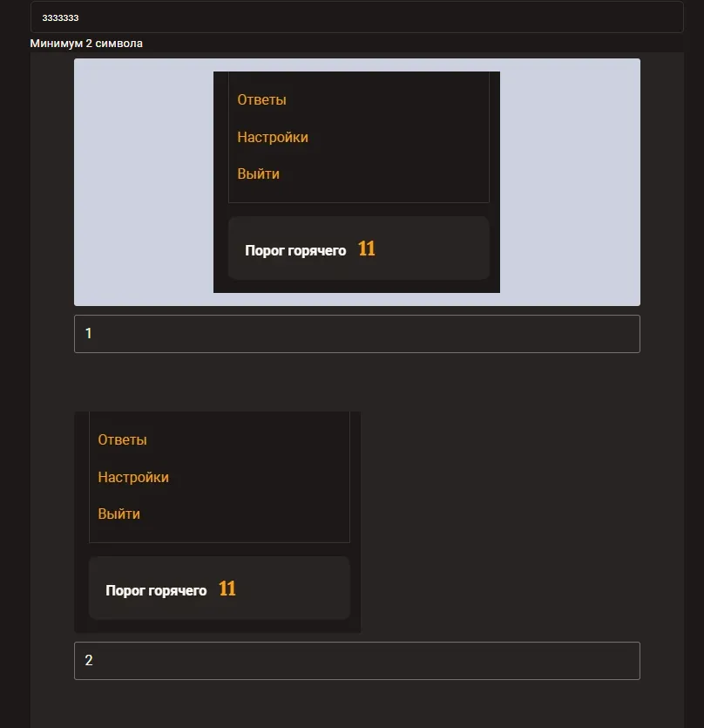
Task: Click empty menu area below 'Выйти' in second image
Action: 218,532
